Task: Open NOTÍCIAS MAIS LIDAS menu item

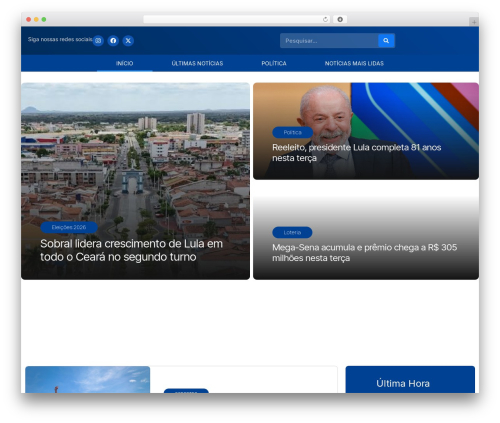Action: pyautogui.click(x=354, y=63)
